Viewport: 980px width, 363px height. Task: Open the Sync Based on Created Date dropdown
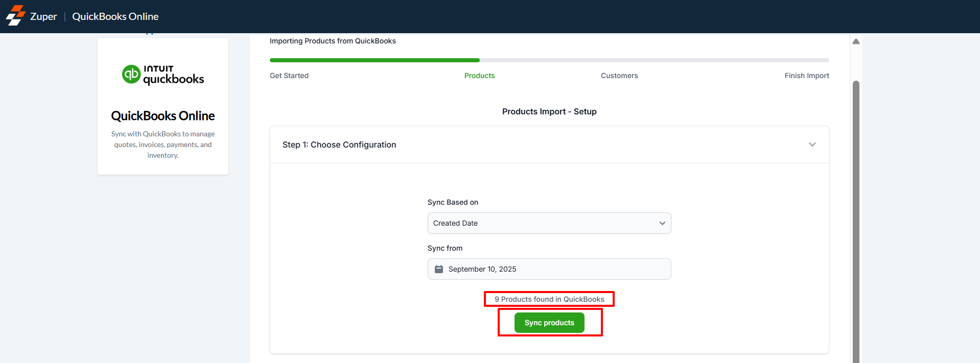coord(549,223)
